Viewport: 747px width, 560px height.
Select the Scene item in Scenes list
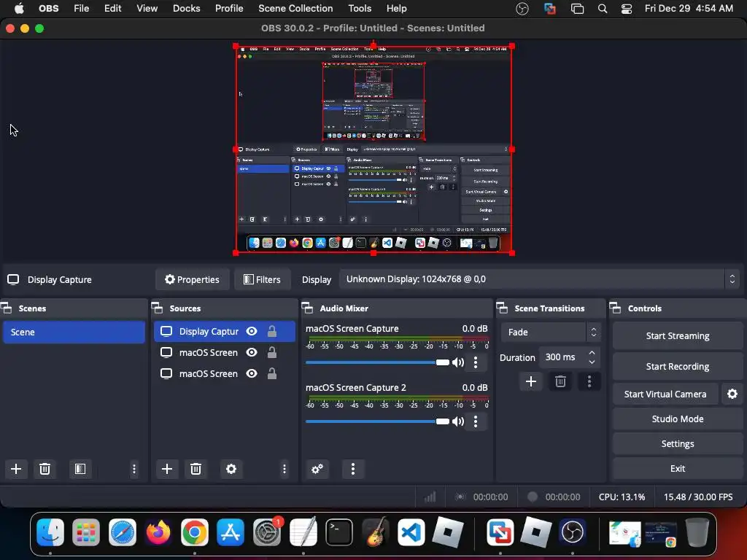coord(74,332)
